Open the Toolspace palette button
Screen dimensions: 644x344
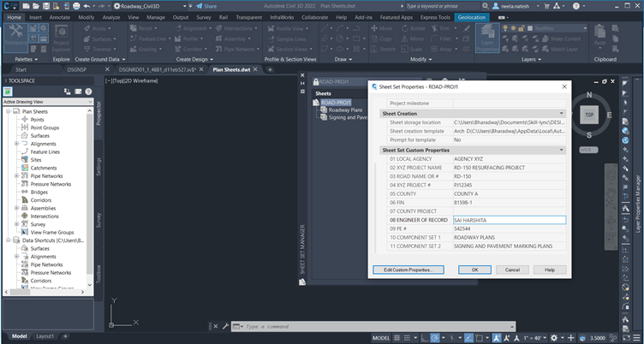point(15,38)
